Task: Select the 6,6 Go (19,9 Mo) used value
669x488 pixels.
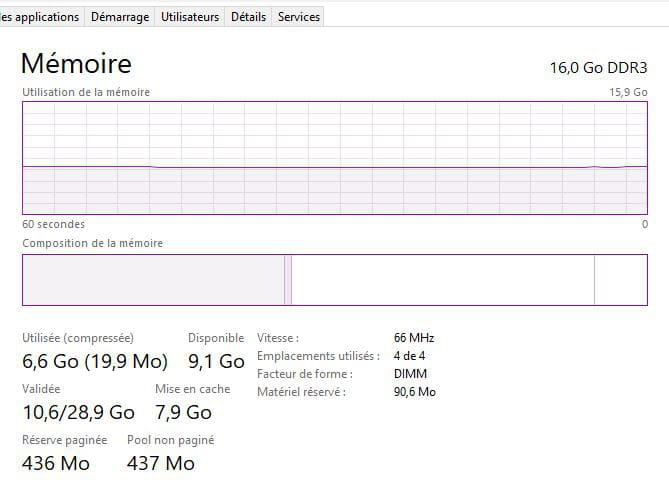Action: coord(95,361)
